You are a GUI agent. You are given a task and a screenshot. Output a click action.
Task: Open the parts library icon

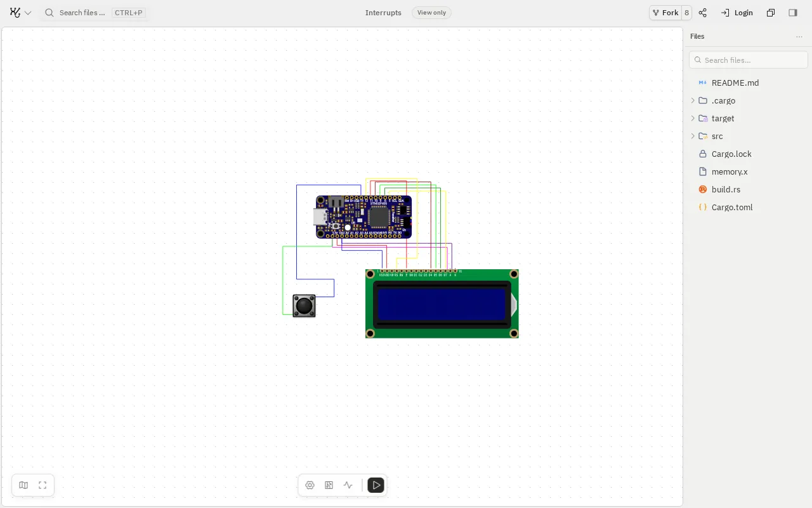[329, 485]
